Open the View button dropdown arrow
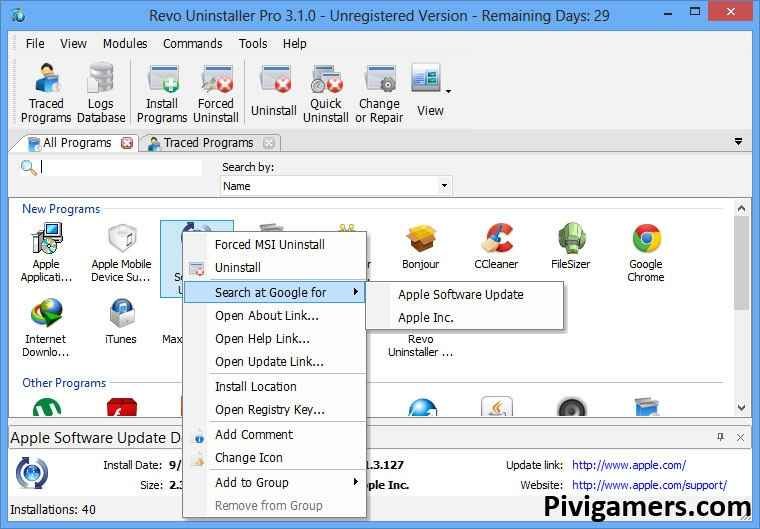This screenshot has height=529, width=760. coord(448,91)
